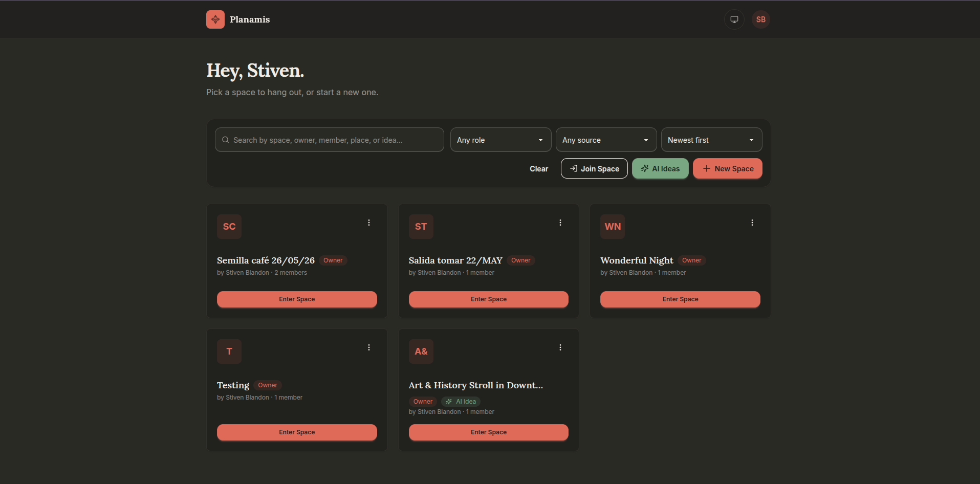Open options menu for Semilla café card
980x484 pixels.
click(x=368, y=223)
